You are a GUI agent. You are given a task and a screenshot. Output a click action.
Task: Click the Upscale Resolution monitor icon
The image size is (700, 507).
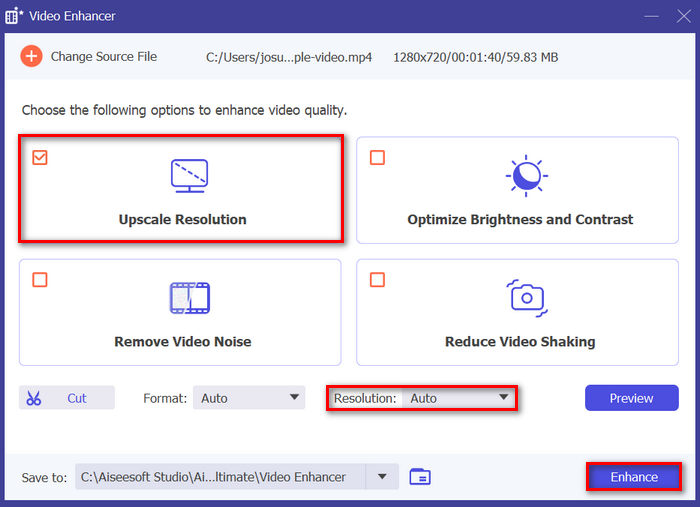pos(189,176)
